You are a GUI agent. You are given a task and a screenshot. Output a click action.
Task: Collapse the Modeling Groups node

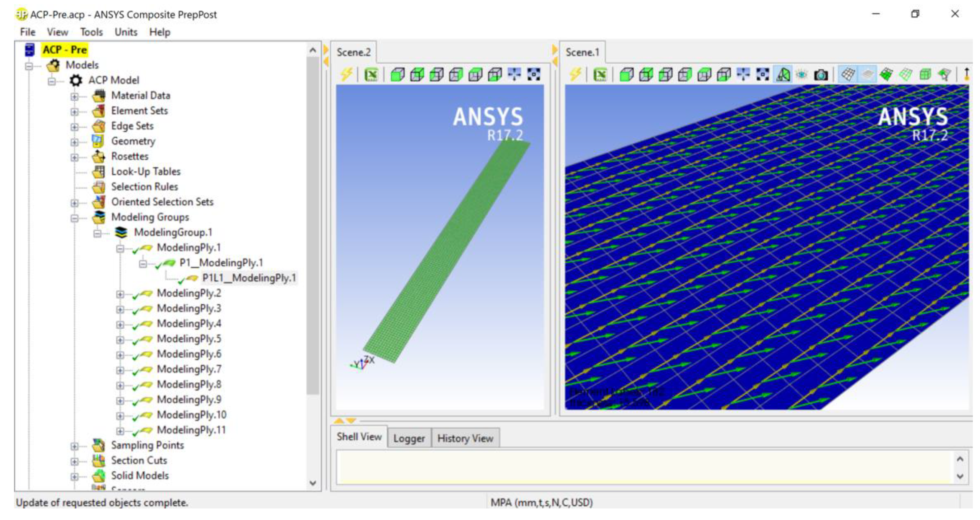click(x=75, y=218)
